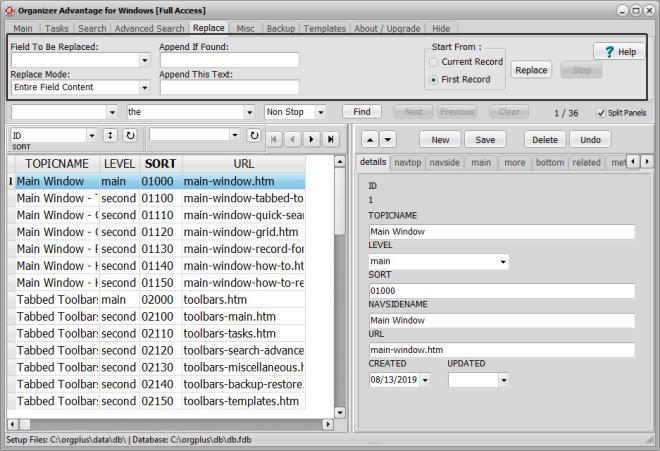Click Append This Text input field
This screenshot has width=660, height=451.
229,88
